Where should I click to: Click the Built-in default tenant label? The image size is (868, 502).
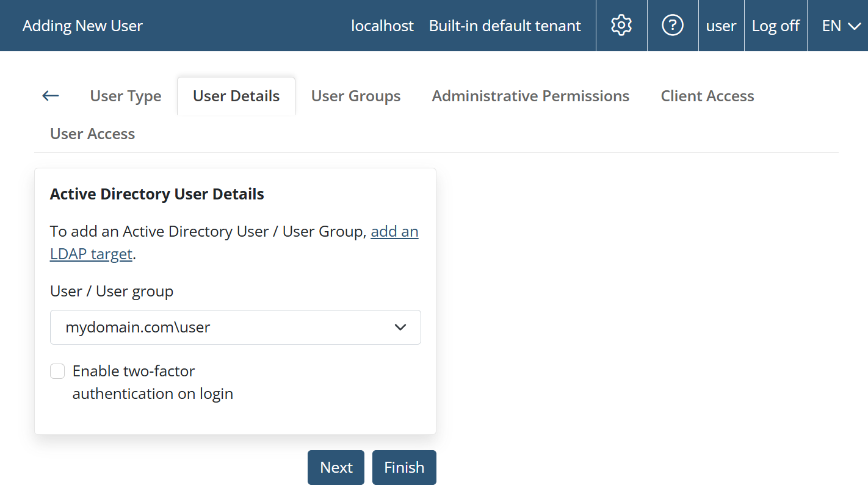(x=505, y=26)
